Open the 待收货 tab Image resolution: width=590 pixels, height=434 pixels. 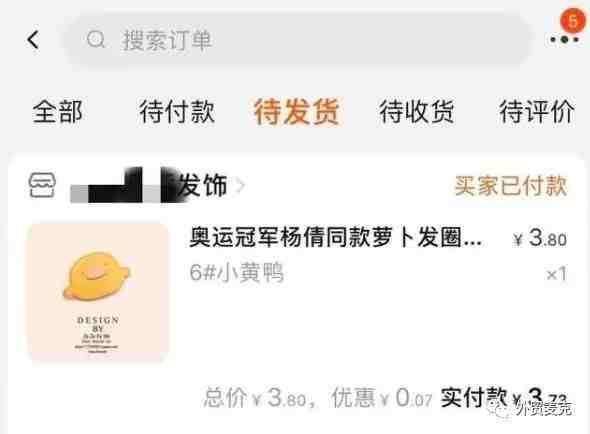click(417, 112)
